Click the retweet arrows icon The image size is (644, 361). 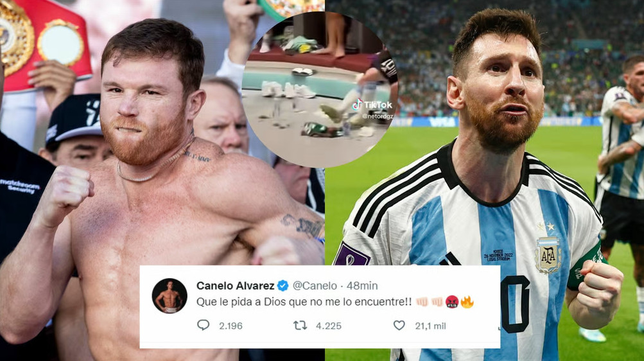click(x=300, y=325)
